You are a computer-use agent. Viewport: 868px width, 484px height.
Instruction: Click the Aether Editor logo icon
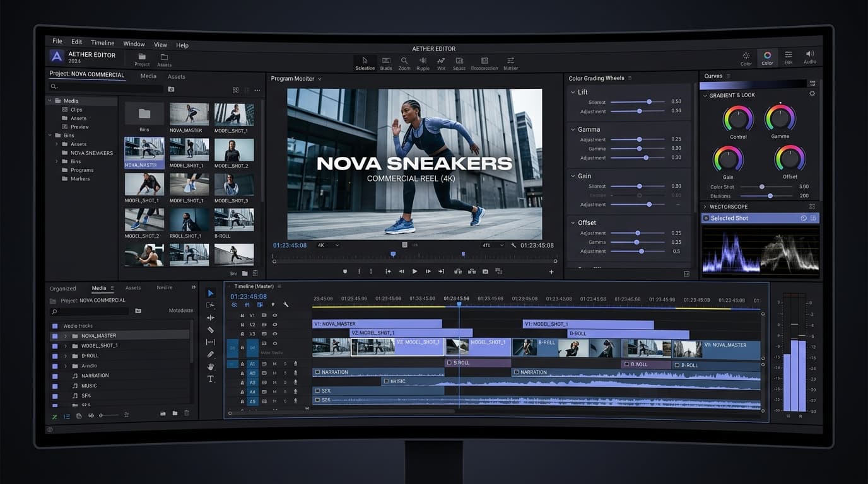click(x=57, y=56)
